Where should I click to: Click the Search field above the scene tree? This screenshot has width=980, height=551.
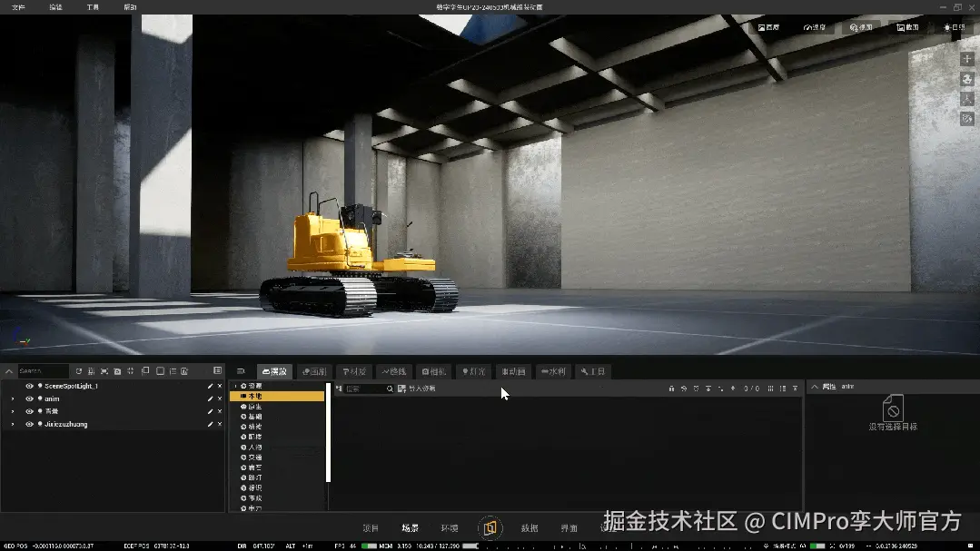tap(42, 370)
